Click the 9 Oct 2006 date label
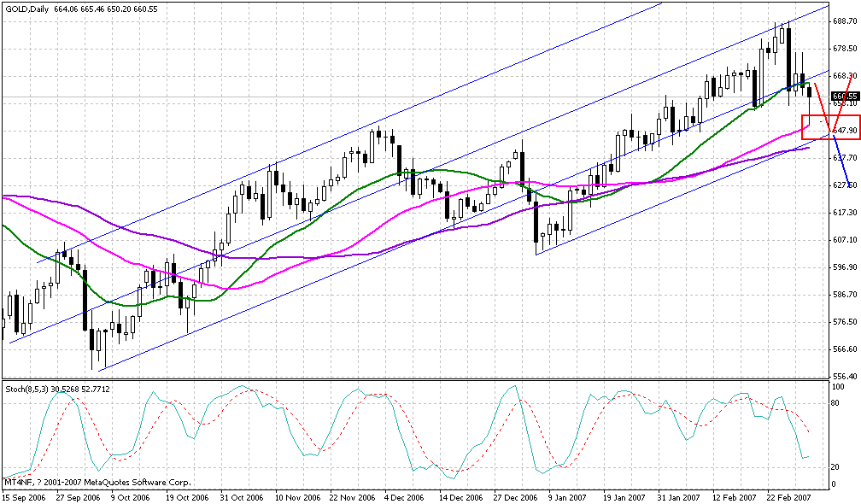 [x=130, y=497]
